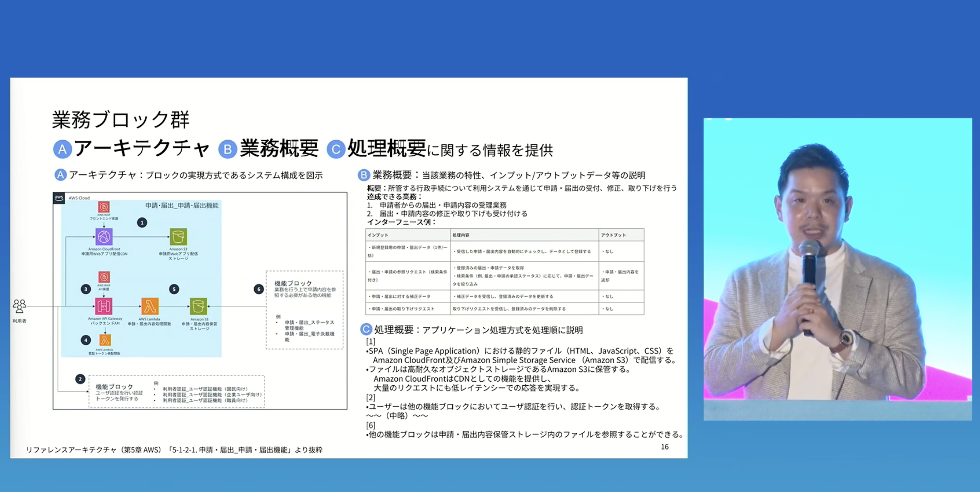This screenshot has height=492, width=980.
Task: Click the step number 2 marker
Action: click(x=80, y=379)
